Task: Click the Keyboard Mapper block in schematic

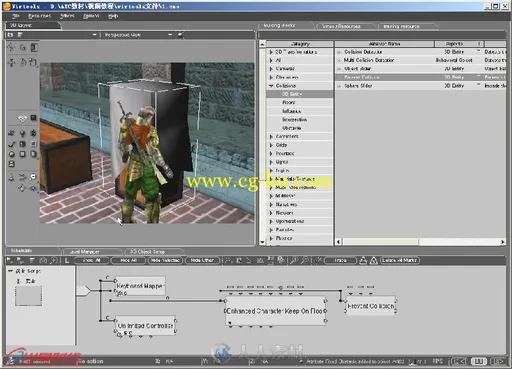Action: [140, 286]
